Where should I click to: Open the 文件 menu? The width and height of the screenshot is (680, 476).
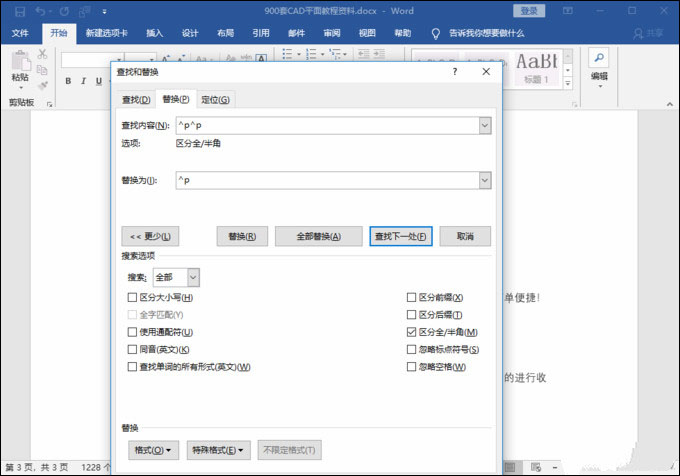coord(20,33)
